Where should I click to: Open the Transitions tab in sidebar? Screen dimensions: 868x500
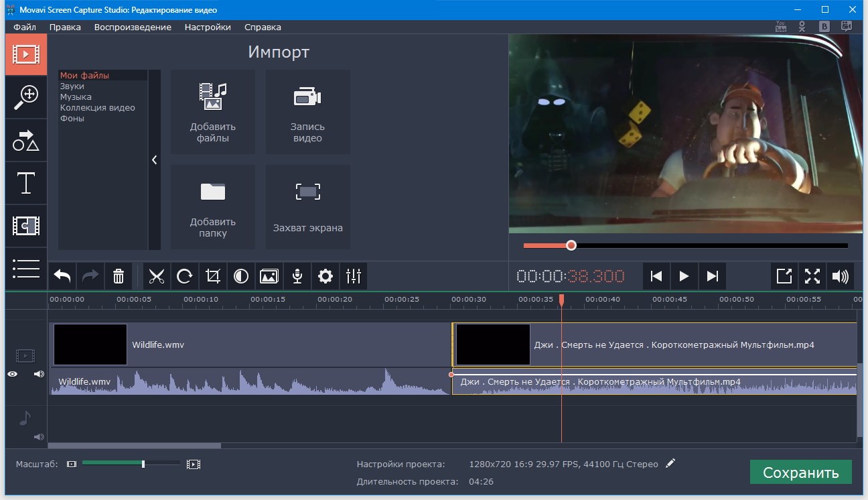click(26, 226)
